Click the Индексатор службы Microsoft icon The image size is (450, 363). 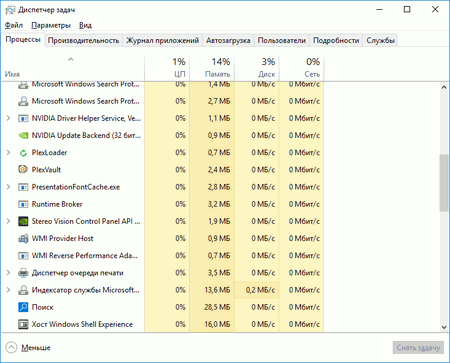coord(23,290)
